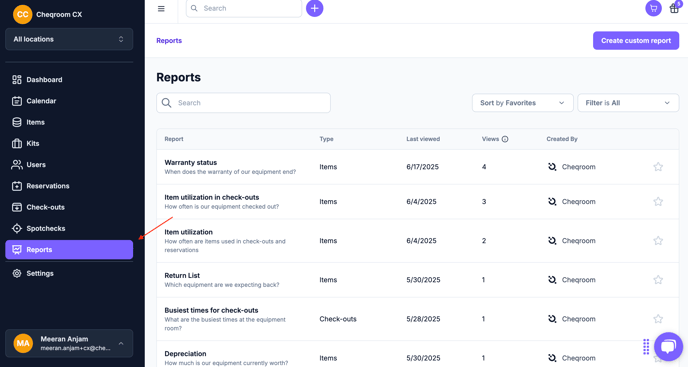Open the Filter is All dropdown
The width and height of the screenshot is (688, 367).
(628, 103)
